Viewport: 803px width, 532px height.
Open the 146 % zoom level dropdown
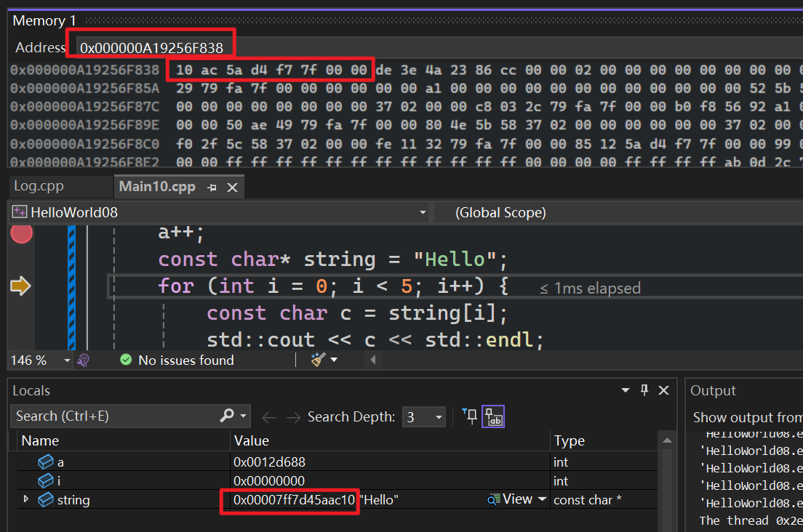[x=67, y=360]
